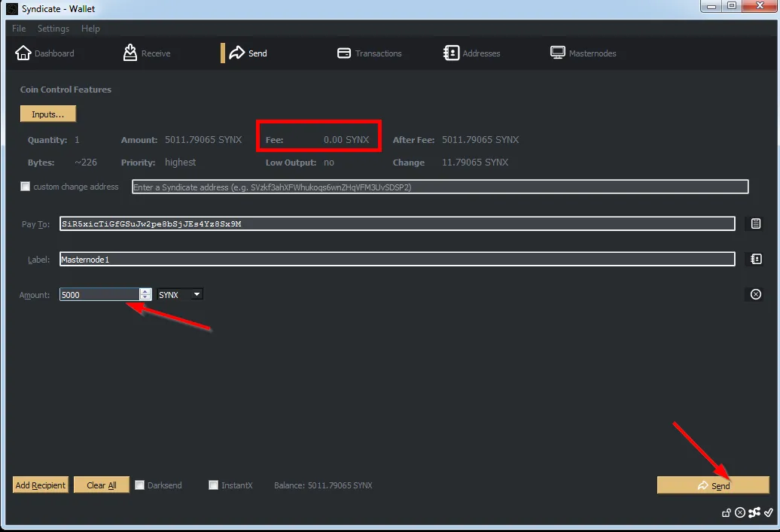The image size is (780, 532).
Task: Go to the Addresses tab
Action: [471, 53]
